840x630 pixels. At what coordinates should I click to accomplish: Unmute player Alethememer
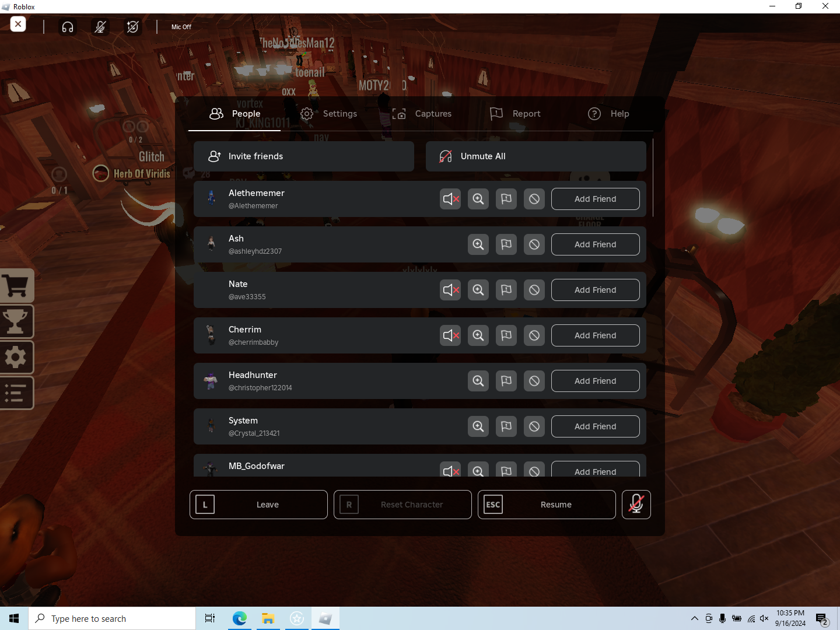click(x=450, y=199)
